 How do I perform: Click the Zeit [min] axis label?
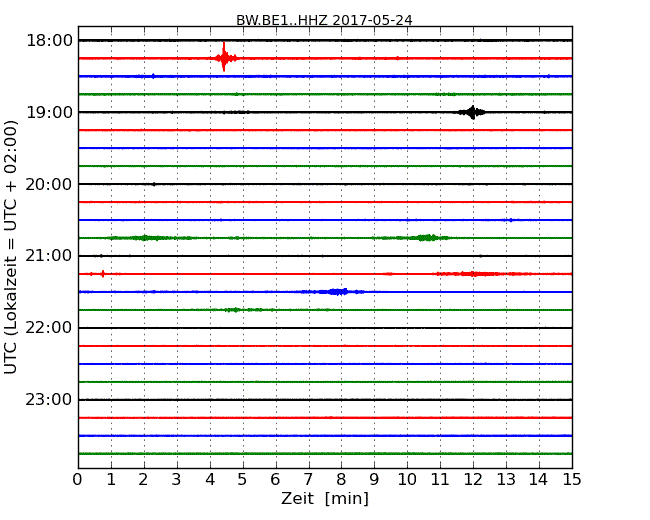325,498
